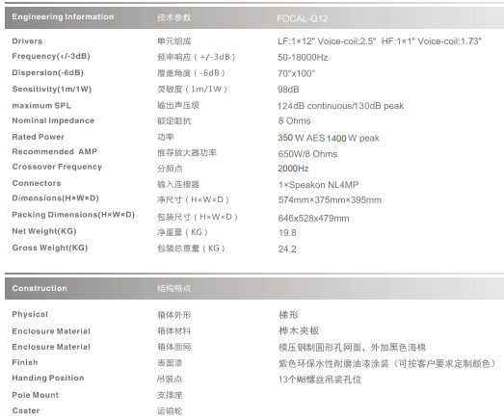Click the '技术参数' header text
Screen dimensions: 504x420
pyautogui.click(x=173, y=17)
